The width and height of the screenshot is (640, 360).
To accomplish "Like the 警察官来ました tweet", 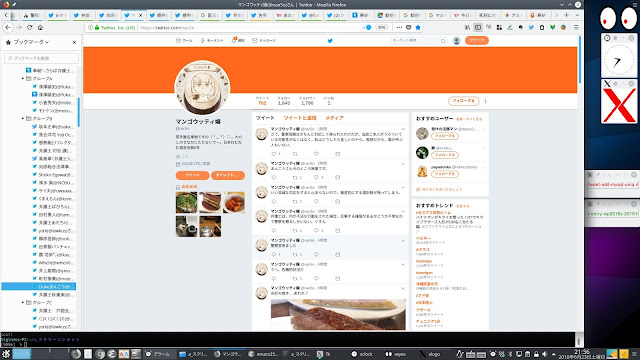I will (x=316, y=254).
